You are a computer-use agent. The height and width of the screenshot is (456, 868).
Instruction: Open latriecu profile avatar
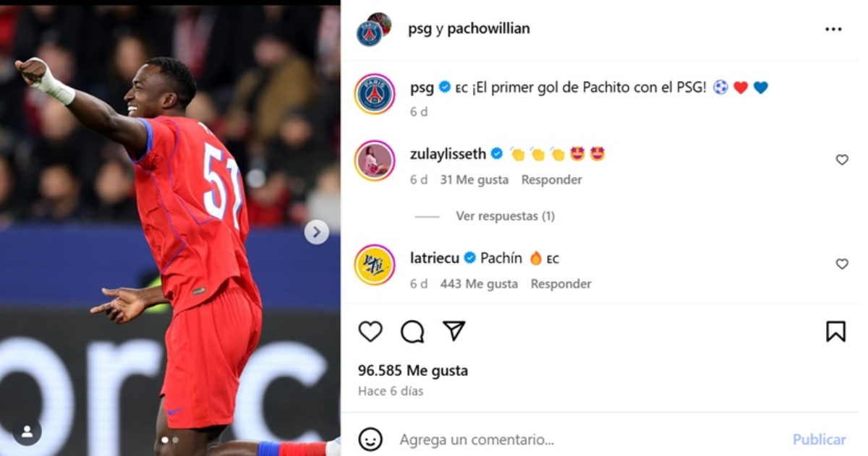(x=375, y=265)
